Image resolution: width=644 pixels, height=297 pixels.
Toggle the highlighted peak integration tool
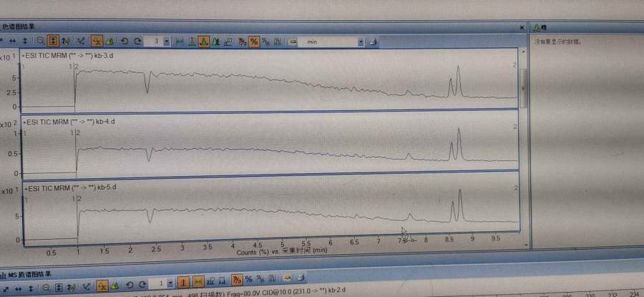pyautogui.click(x=204, y=42)
